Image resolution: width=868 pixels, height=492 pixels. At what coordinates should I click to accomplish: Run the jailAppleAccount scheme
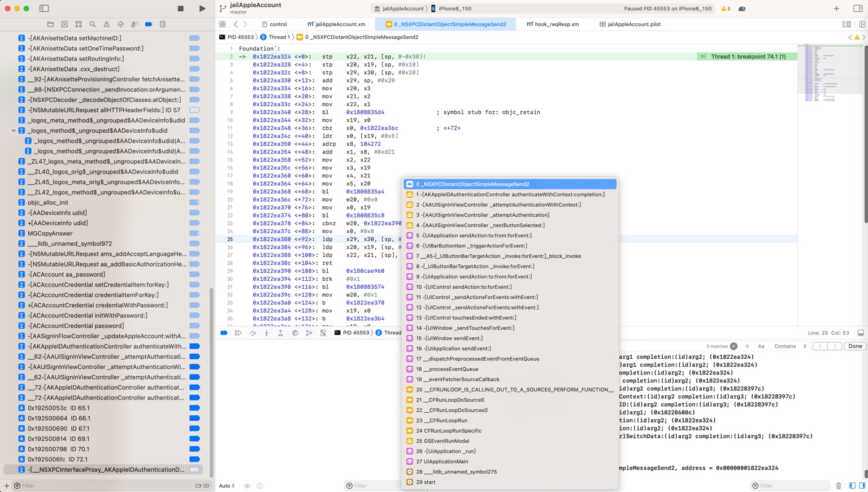(202, 8)
